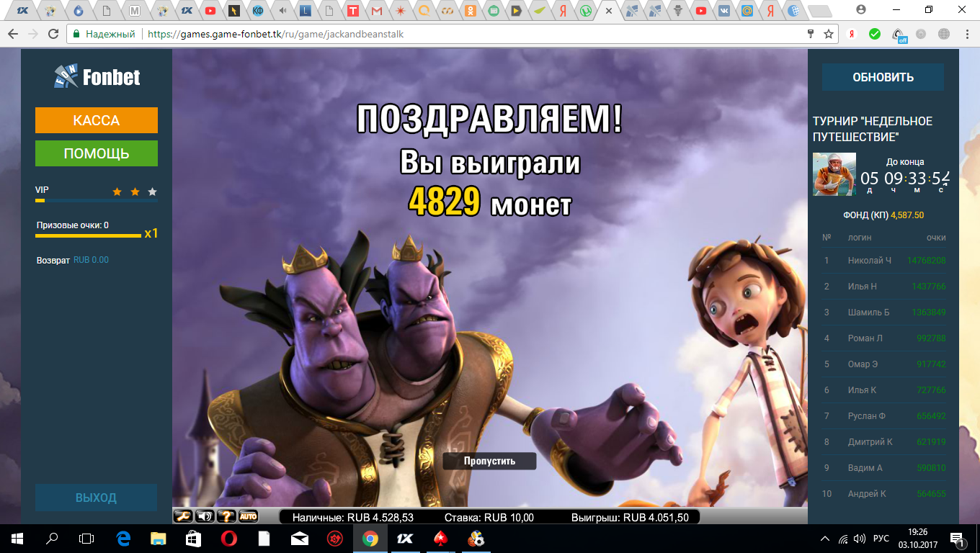This screenshot has height=553, width=980.
Task: Click the yellow prize points progress bar
Action: (x=86, y=235)
